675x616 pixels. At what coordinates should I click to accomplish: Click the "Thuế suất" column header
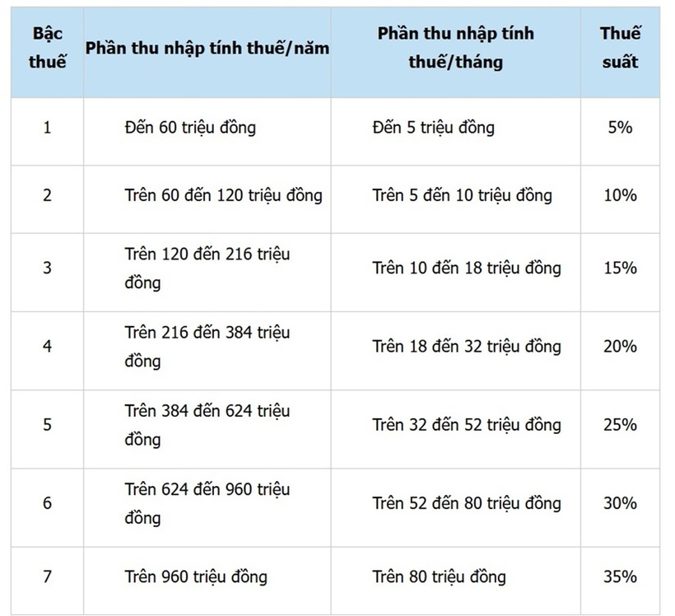click(x=619, y=48)
